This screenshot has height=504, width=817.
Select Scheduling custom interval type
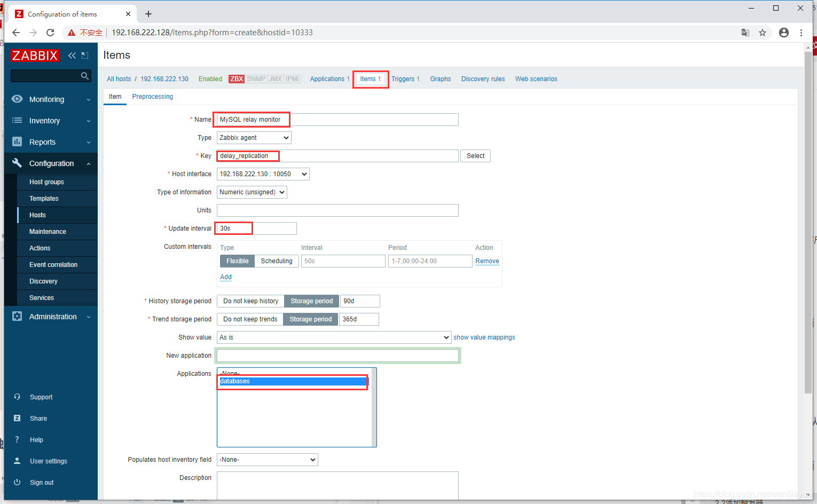tap(276, 261)
